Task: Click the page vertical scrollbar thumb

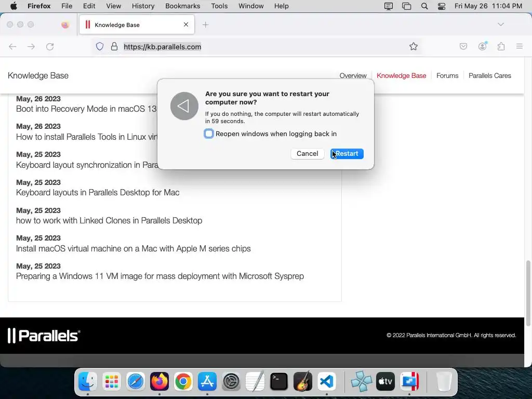Action: tap(528, 293)
